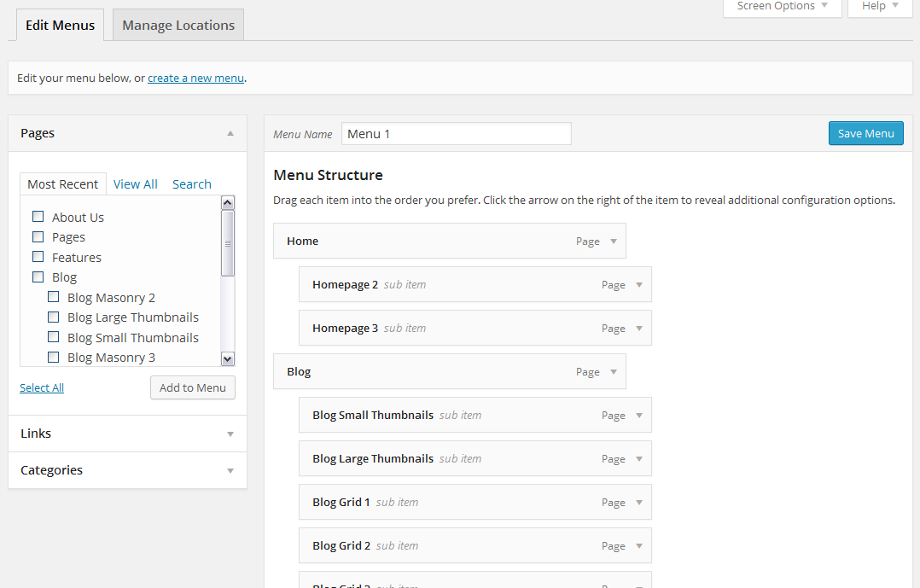920x588 pixels.
Task: Expand Blog Small Thumbnails item arrow
Action: [x=638, y=416]
